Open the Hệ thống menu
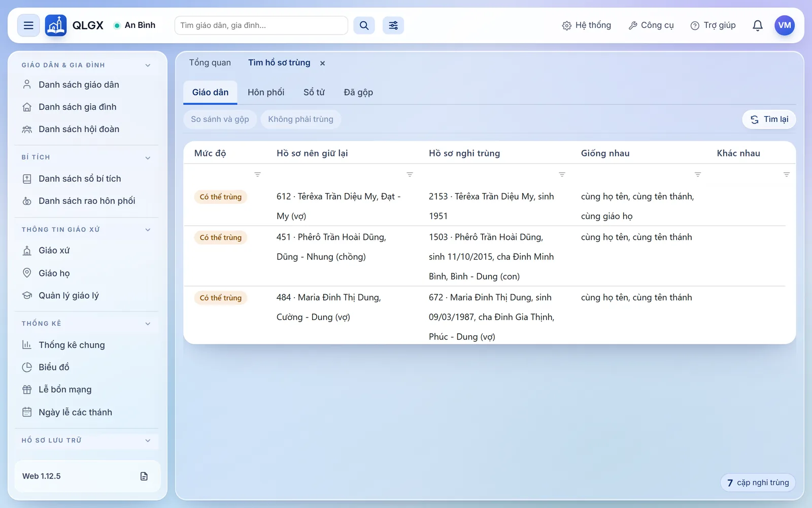 coord(587,25)
